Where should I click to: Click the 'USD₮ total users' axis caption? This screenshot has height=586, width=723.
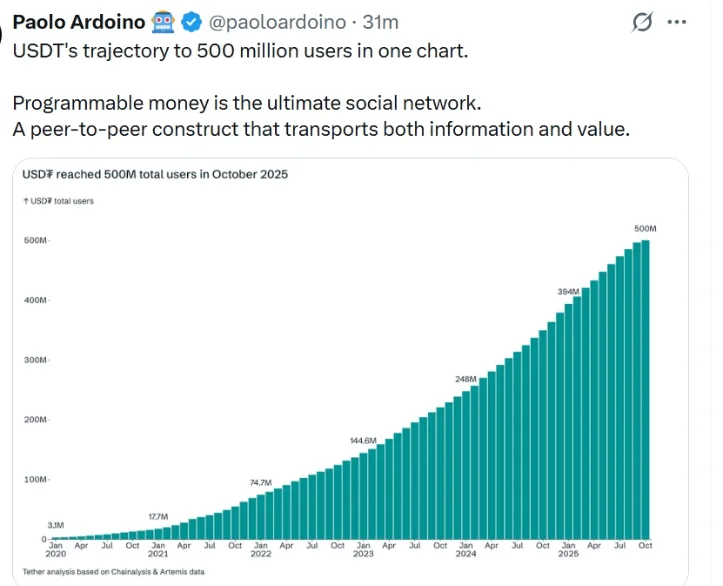coord(58,201)
